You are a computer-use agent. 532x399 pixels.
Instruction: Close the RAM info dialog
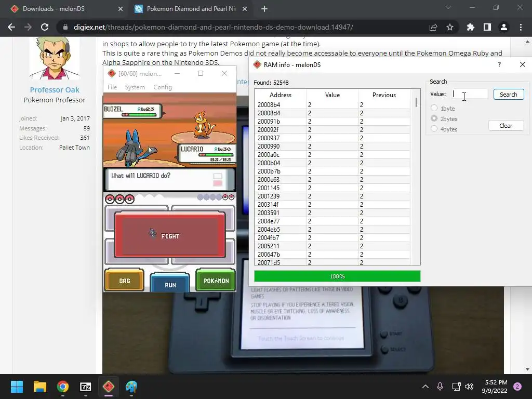pos(523,64)
